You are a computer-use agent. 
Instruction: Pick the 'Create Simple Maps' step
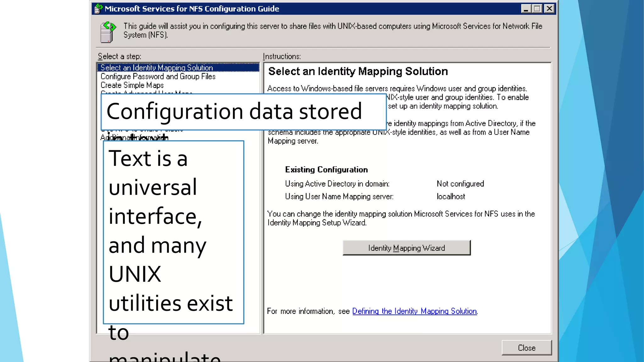click(x=132, y=85)
